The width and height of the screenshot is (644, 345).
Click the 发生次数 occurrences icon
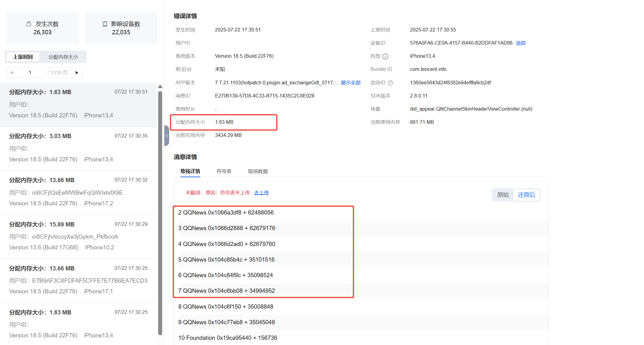click(29, 24)
